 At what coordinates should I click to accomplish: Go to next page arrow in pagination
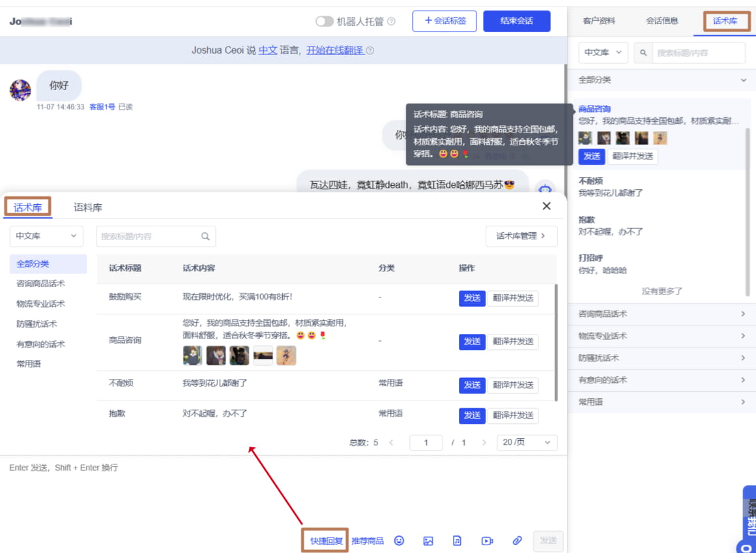484,443
